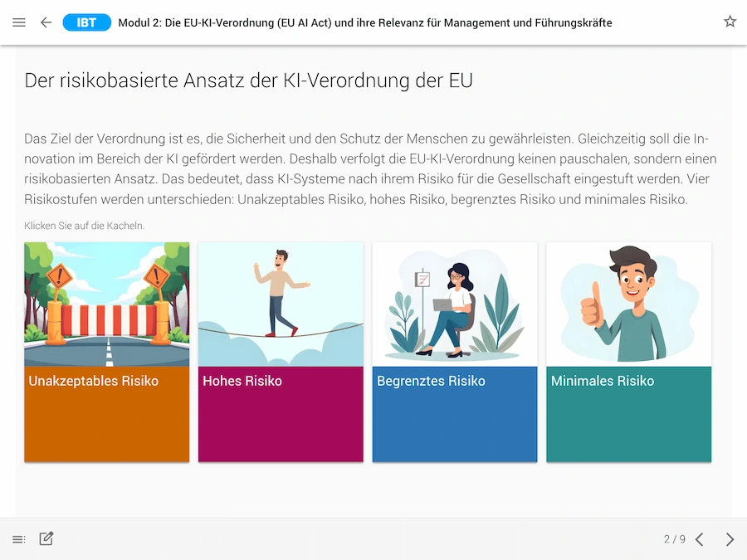This screenshot has height=560, width=747.
Task: Open the table of contents list icon
Action: point(19,539)
